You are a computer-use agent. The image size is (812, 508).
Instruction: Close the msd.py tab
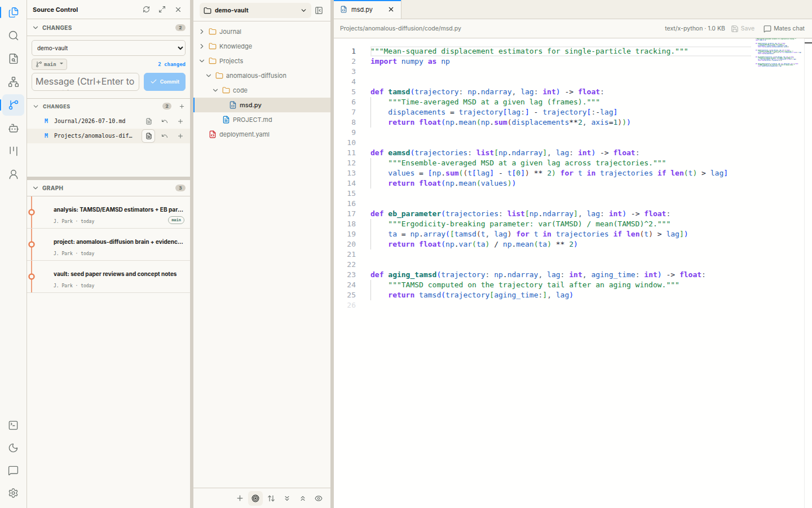pyautogui.click(x=391, y=10)
